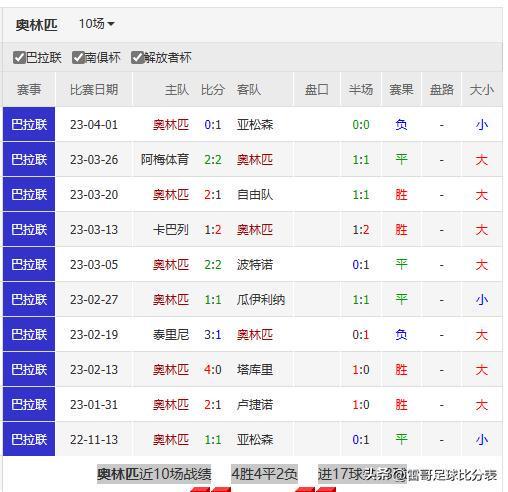Click the 盘口 column header
The width and height of the screenshot is (508, 492).
coord(317,90)
